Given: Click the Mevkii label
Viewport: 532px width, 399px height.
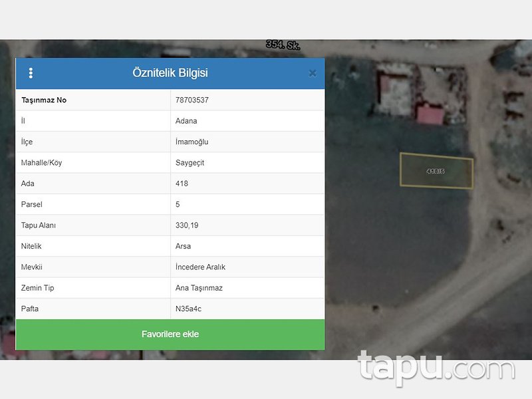Looking at the screenshot, I should [31, 267].
